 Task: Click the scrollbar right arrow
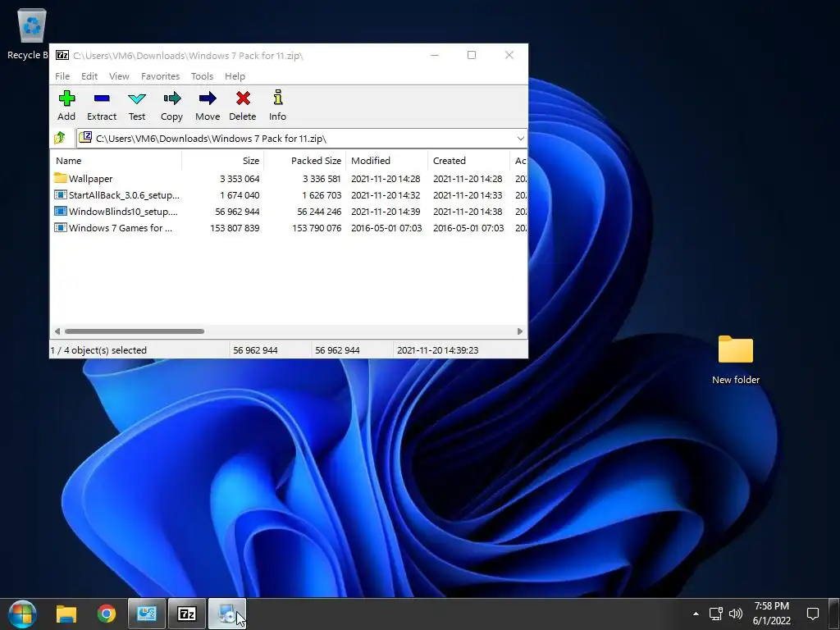pyautogui.click(x=519, y=331)
